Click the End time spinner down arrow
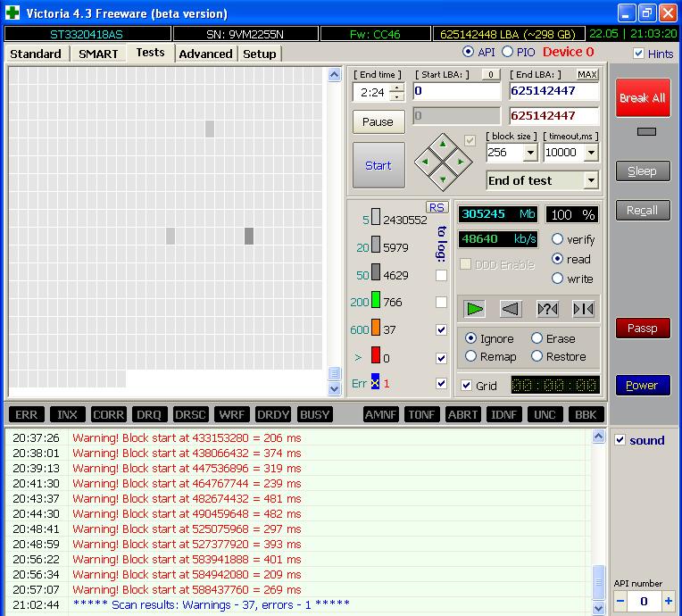Image resolution: width=682 pixels, height=616 pixels. [396, 96]
